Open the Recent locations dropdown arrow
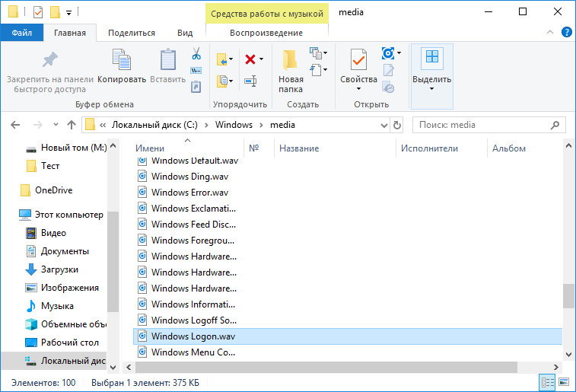The width and height of the screenshot is (576, 392). pos(56,125)
